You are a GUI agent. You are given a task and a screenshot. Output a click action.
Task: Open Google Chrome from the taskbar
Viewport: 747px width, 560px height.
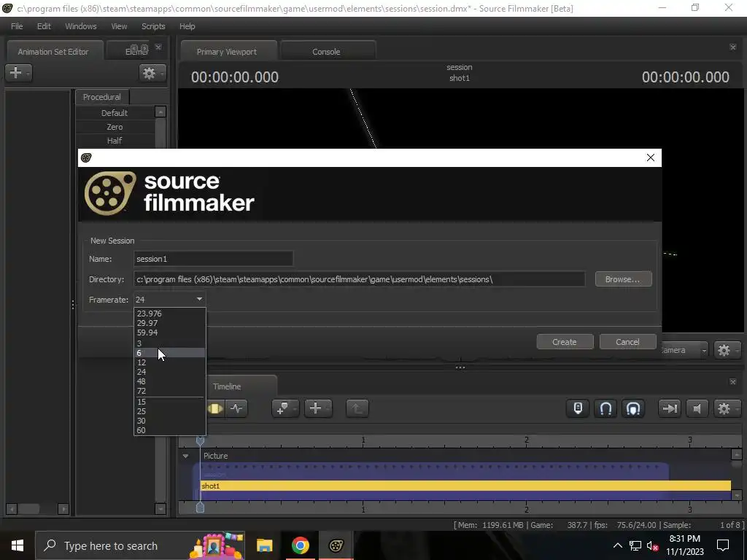pos(300,545)
